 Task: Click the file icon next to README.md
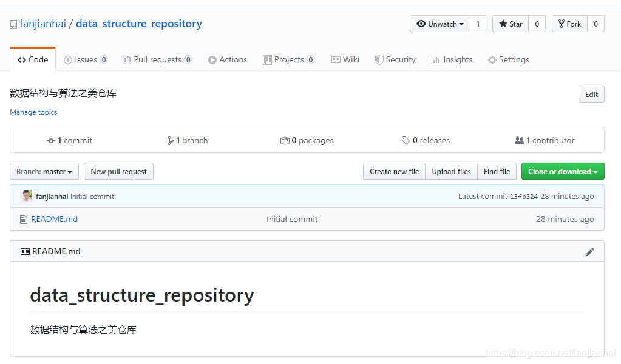(24, 219)
